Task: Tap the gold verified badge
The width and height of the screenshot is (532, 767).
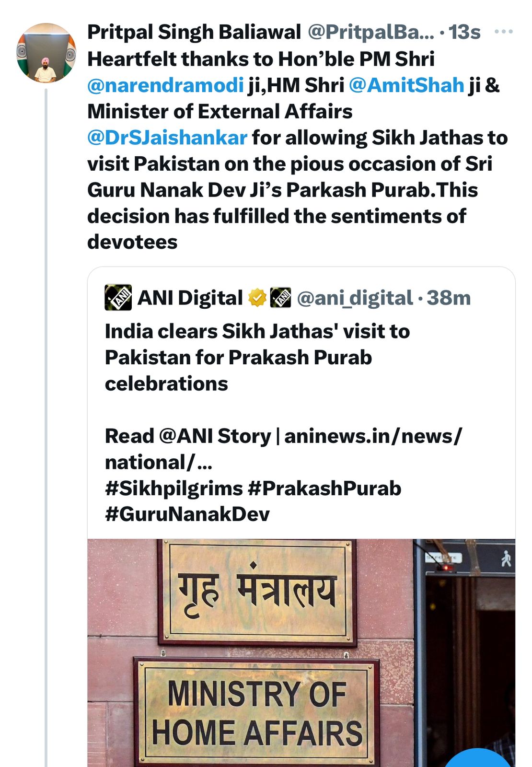Action: [x=257, y=298]
